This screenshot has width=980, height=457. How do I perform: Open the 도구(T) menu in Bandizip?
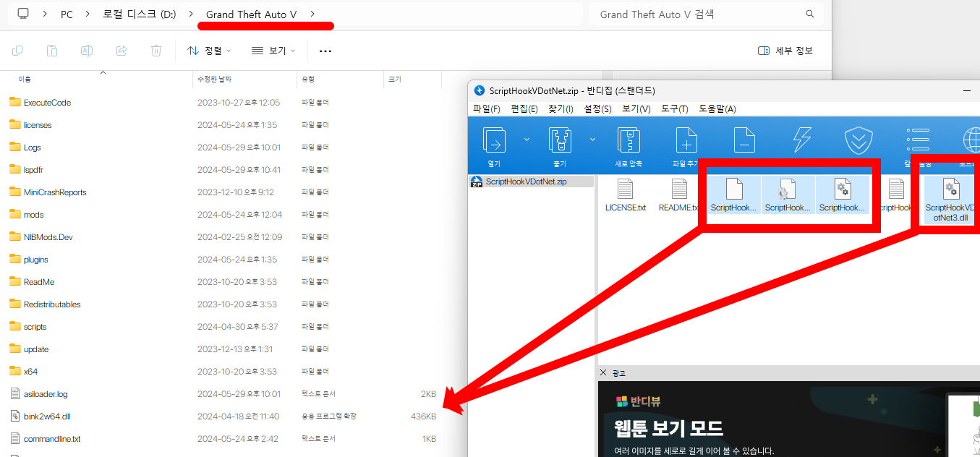coord(674,109)
